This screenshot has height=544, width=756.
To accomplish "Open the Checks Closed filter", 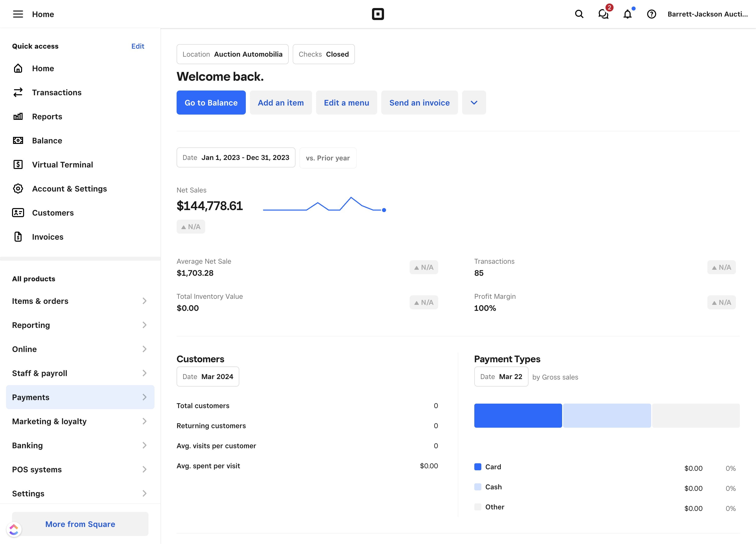I will [x=323, y=54].
